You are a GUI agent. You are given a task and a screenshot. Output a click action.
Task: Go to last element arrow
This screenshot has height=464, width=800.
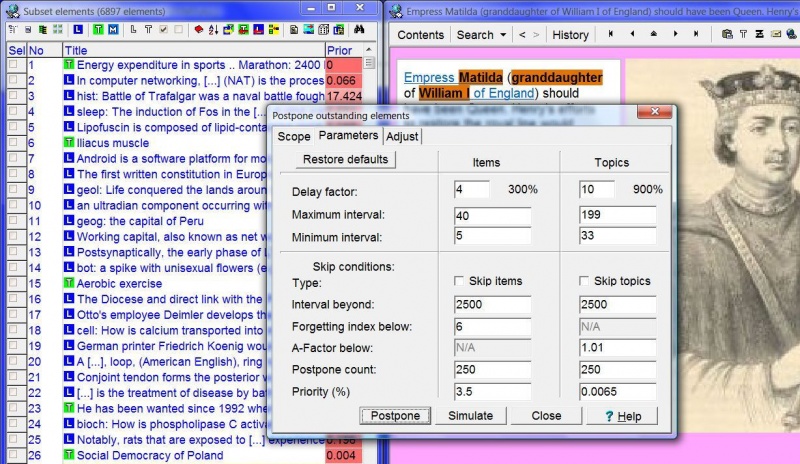[x=696, y=34]
